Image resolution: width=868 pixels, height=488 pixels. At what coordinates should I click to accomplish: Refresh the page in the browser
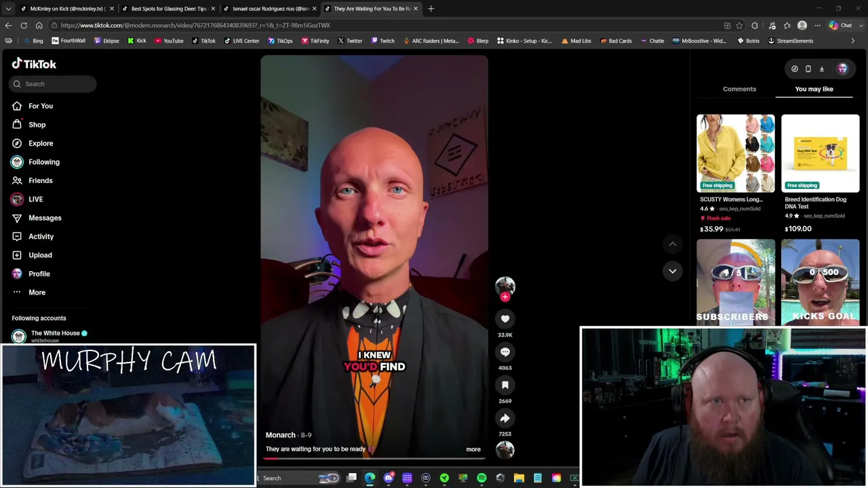click(x=24, y=25)
